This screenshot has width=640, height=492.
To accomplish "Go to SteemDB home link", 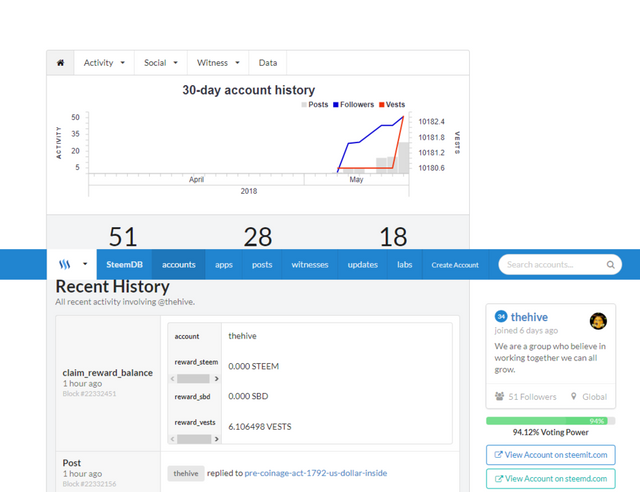I will coord(124,264).
